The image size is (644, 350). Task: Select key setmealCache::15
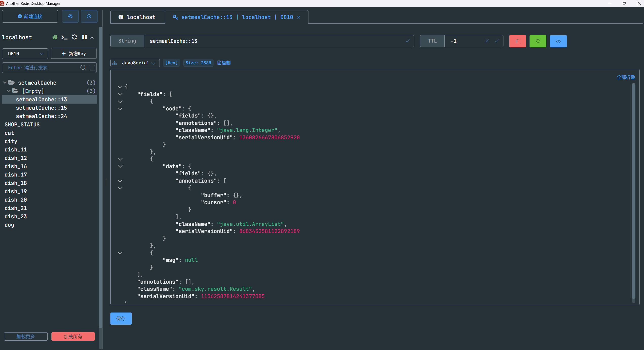click(50, 108)
